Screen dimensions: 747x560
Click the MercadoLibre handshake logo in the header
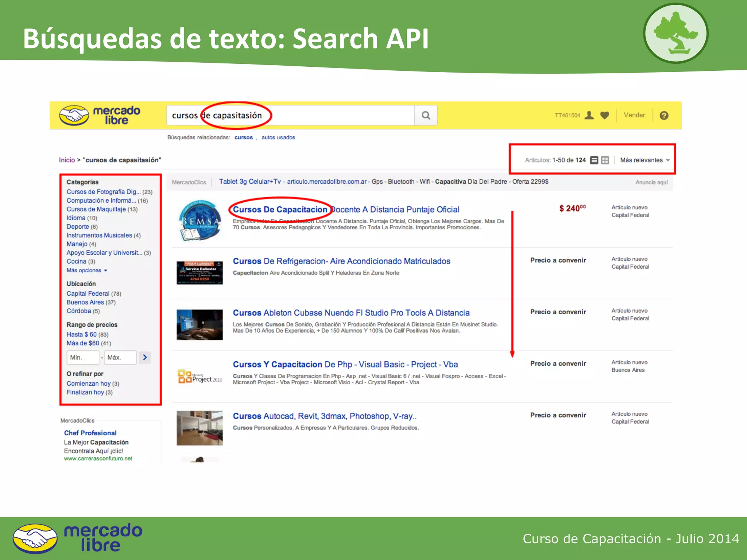[74, 115]
